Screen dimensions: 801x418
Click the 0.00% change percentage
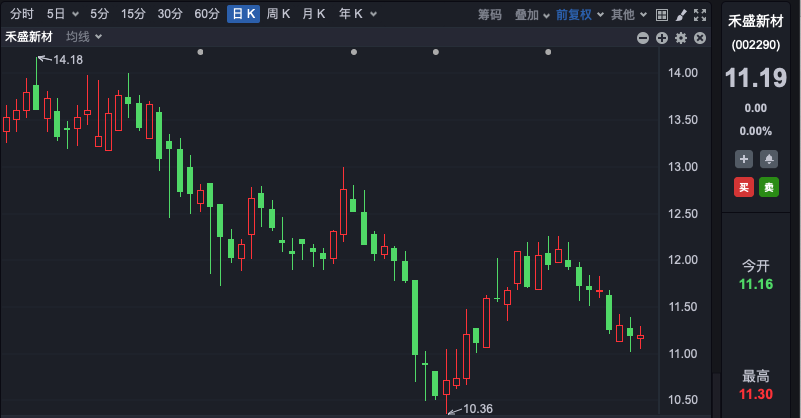(756, 131)
